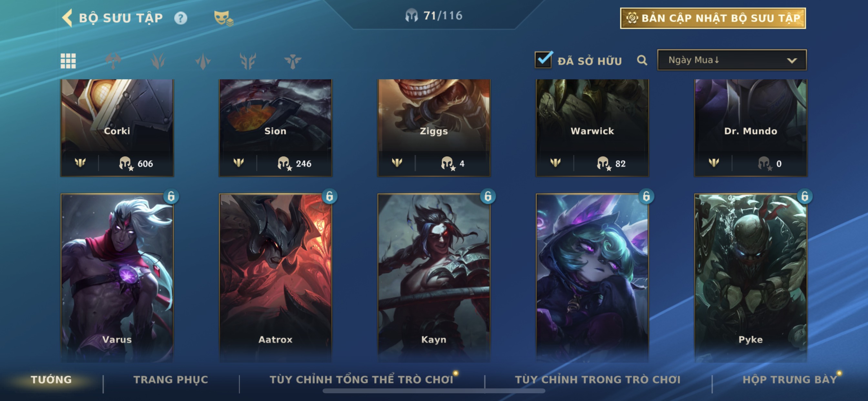
Task: Select the Aatrox champion card
Action: tap(275, 278)
